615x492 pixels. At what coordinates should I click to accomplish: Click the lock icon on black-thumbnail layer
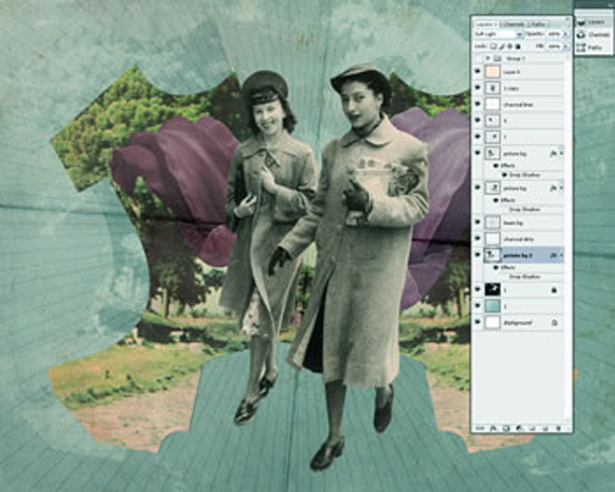point(555,290)
